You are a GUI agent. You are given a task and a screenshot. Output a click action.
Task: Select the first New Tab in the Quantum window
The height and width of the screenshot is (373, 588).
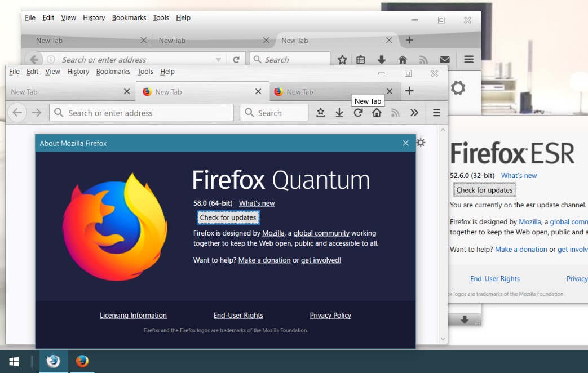[70, 91]
